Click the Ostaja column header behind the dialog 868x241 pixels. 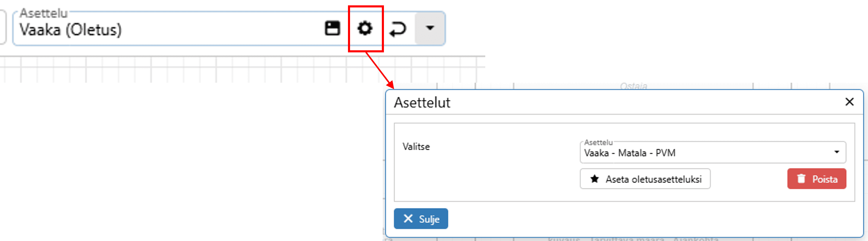tap(634, 86)
